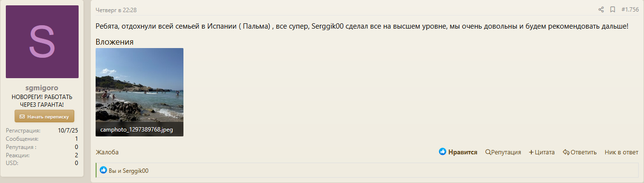Click the share icon next to post number
The image size is (644, 183).
(x=601, y=10)
